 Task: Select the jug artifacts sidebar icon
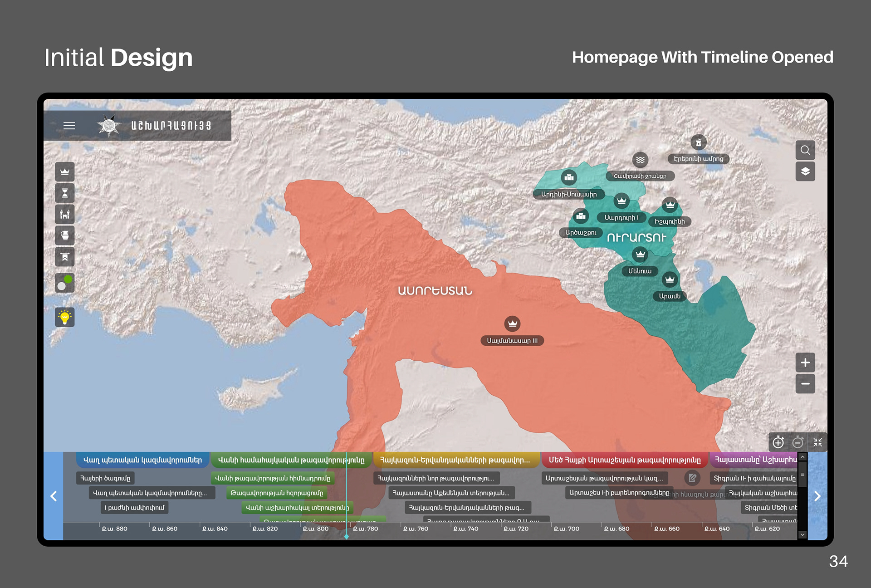click(65, 235)
